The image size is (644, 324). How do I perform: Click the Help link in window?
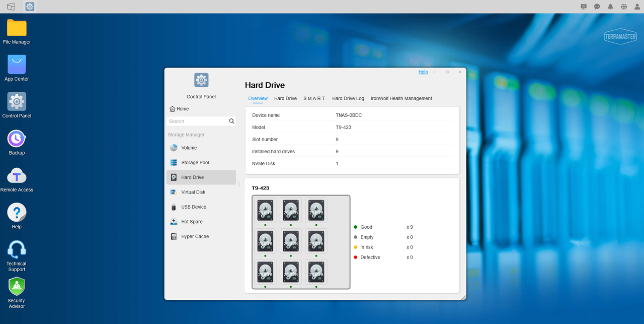click(423, 72)
